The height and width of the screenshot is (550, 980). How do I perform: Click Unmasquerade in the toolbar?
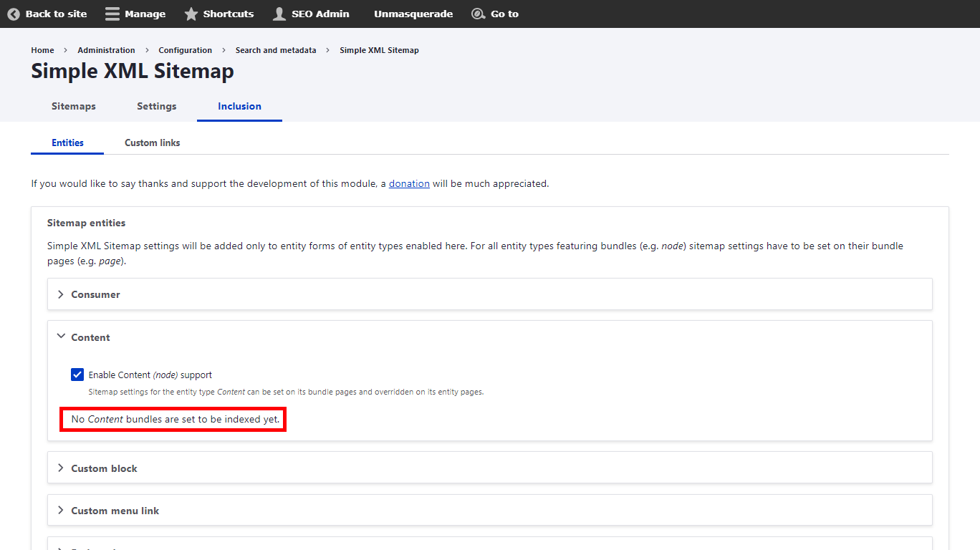click(x=413, y=14)
